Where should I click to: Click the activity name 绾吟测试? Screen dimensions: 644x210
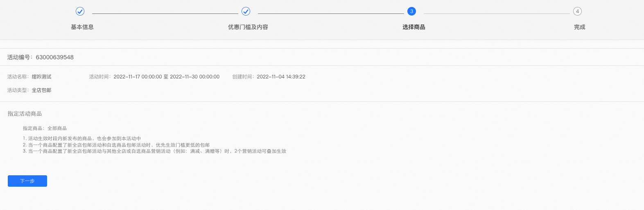[42, 77]
